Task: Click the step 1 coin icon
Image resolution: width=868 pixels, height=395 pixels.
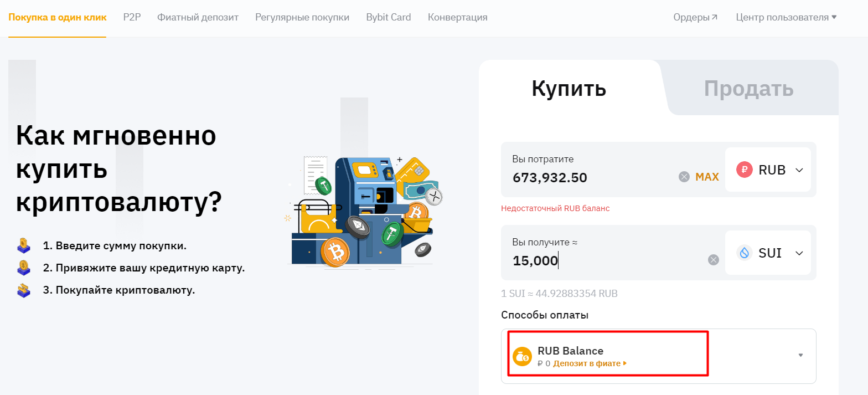Action: tap(24, 245)
